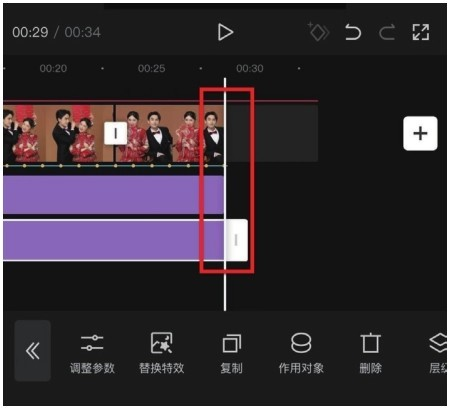The image size is (450, 409).
Task: Open 作用对象 target object options
Action: (x=301, y=354)
